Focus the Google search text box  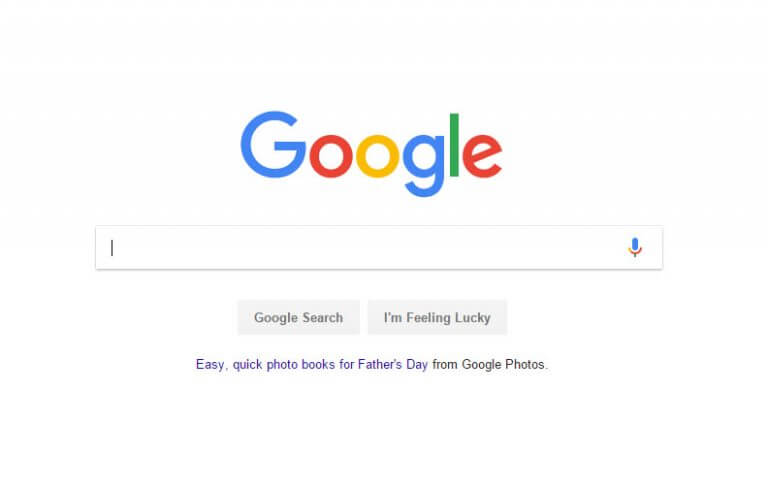(379, 247)
